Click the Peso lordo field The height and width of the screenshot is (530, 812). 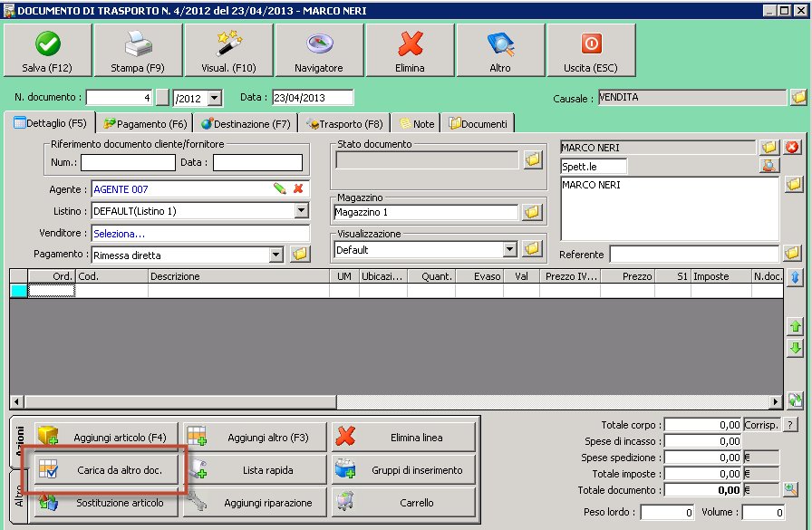(668, 512)
